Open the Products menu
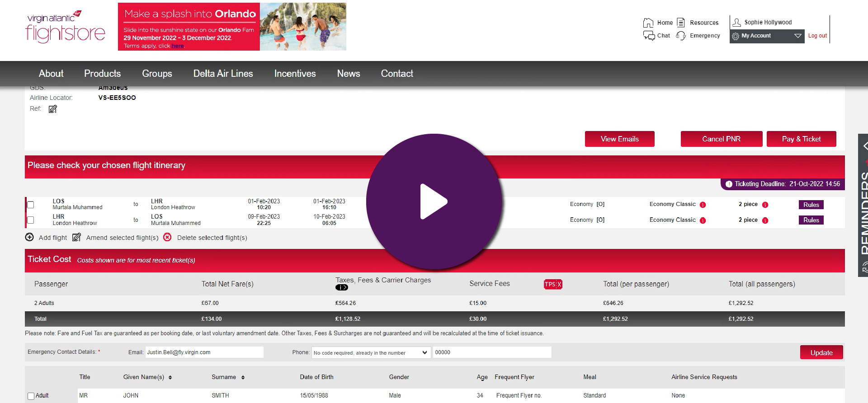868x403 pixels. (x=102, y=74)
